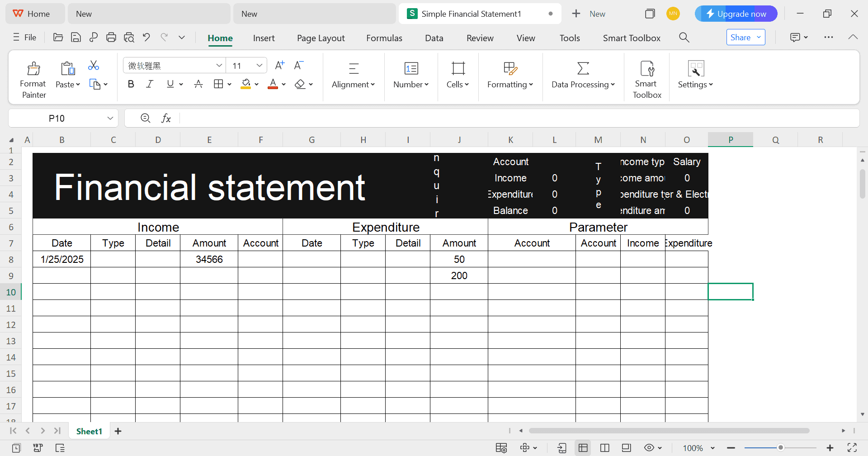Open the Insert ribbon tab
Viewport: 868px width, 456px height.
click(264, 38)
